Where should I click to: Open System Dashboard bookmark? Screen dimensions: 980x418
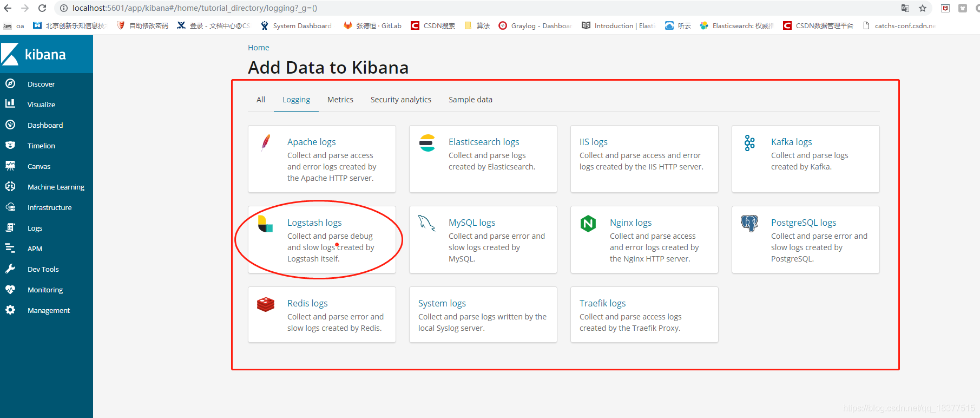click(x=296, y=25)
